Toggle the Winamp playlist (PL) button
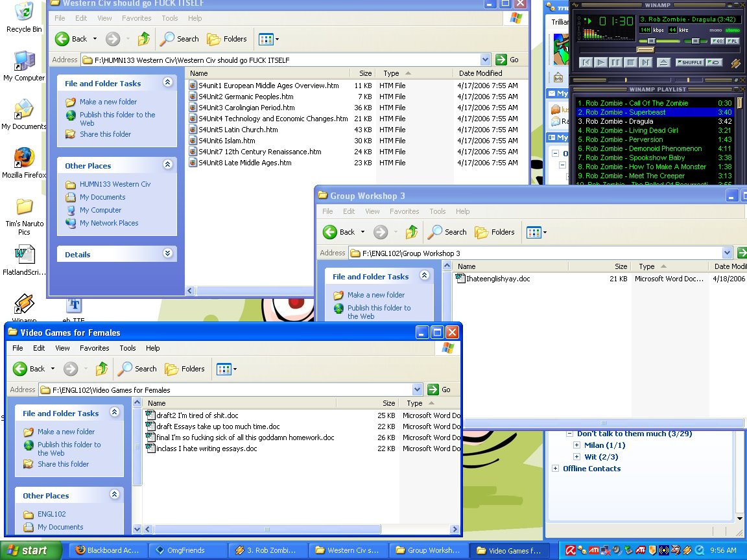 tap(732, 41)
